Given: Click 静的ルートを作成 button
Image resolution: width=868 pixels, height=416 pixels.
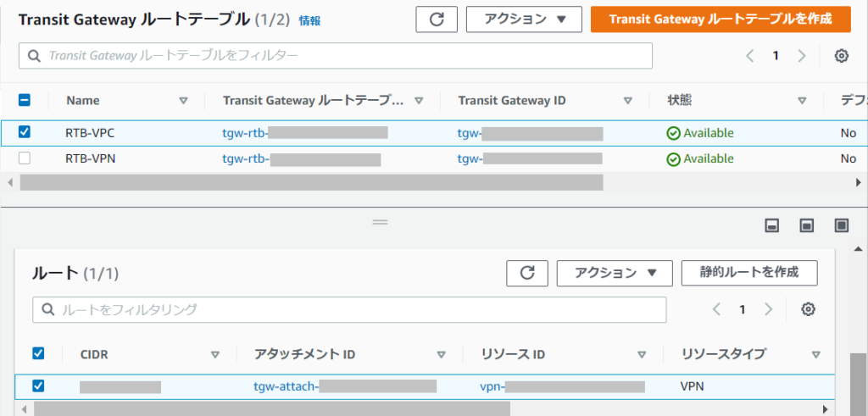Looking at the screenshot, I should coord(749,273).
